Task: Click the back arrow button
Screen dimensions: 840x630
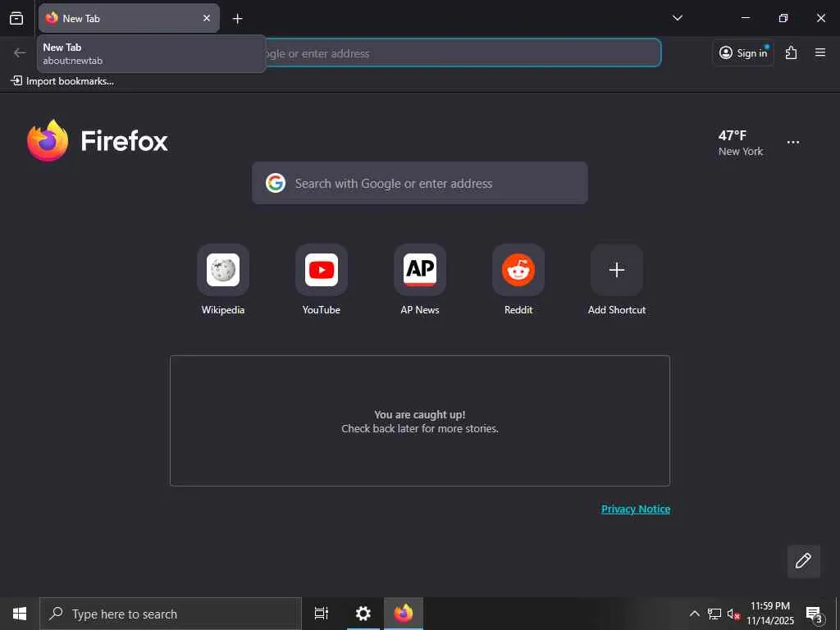Action: [20, 52]
